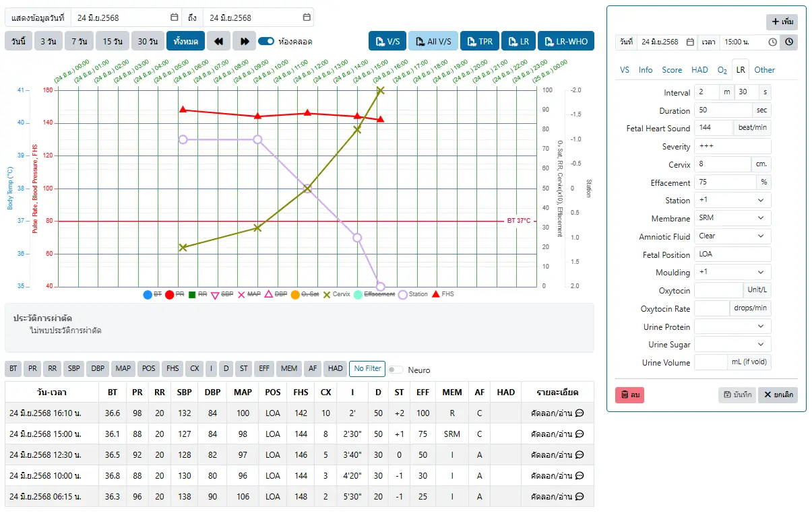Click the clock button beside time field
Screen dimensions: 812x513
tap(788, 42)
